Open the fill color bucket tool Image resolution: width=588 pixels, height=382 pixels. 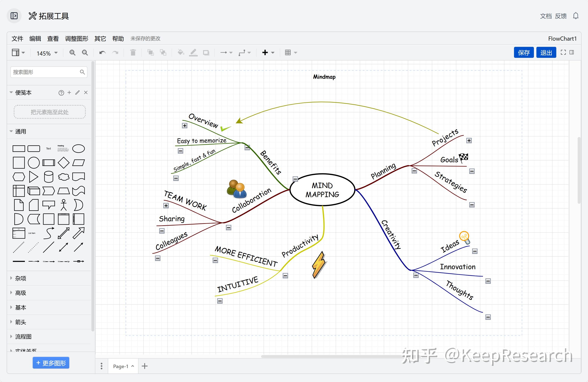(181, 52)
